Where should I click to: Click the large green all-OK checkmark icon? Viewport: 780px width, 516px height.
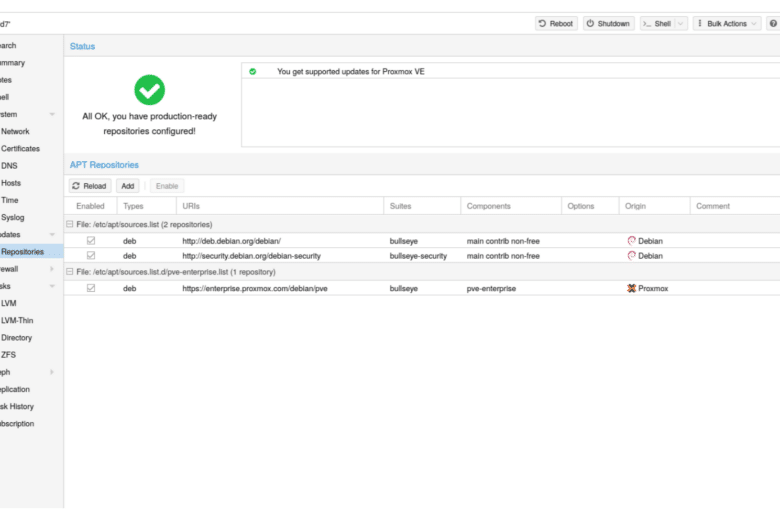coord(149,90)
